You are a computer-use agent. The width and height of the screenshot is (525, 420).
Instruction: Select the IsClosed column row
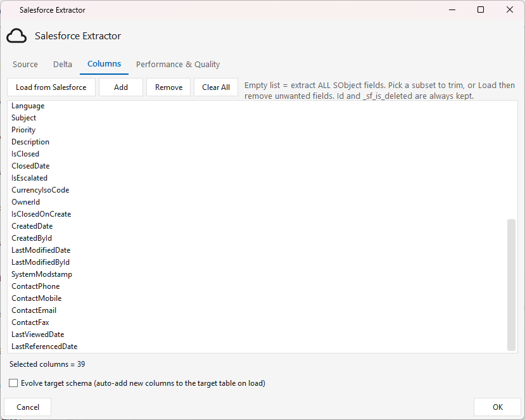(257, 154)
